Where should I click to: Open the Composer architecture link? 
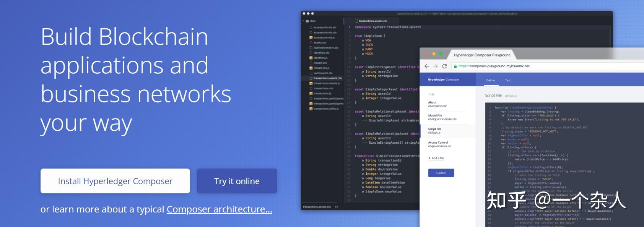click(220, 209)
